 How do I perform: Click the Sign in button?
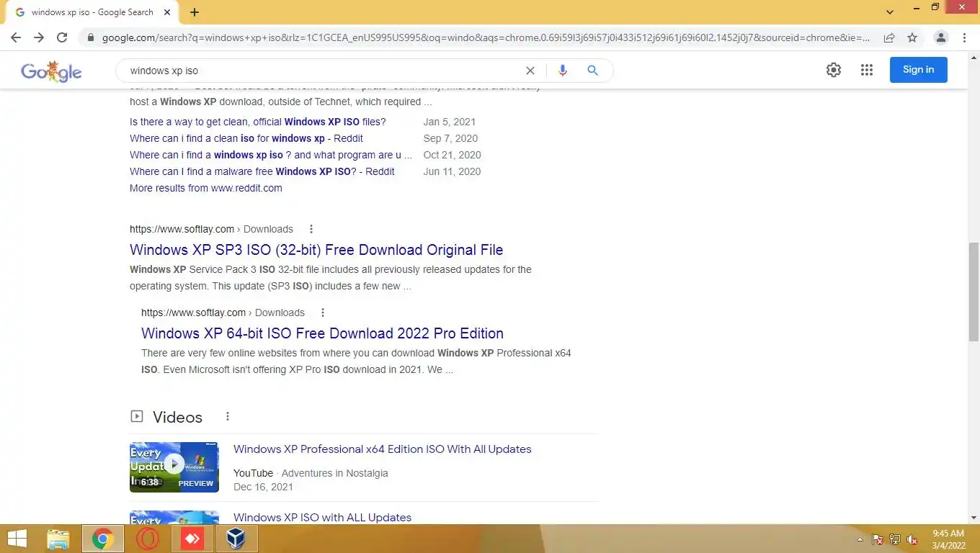[918, 70]
